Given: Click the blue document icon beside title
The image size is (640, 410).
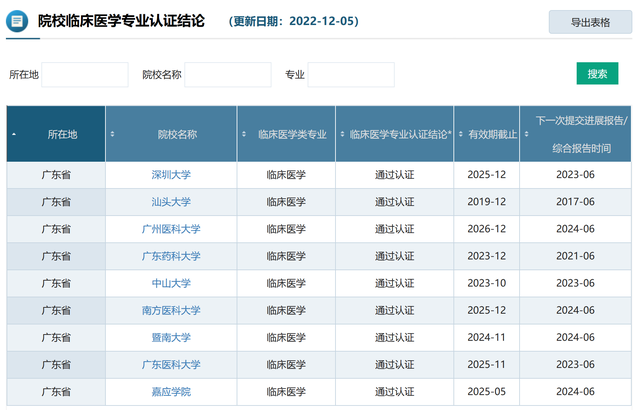Looking at the screenshot, I should [17, 21].
